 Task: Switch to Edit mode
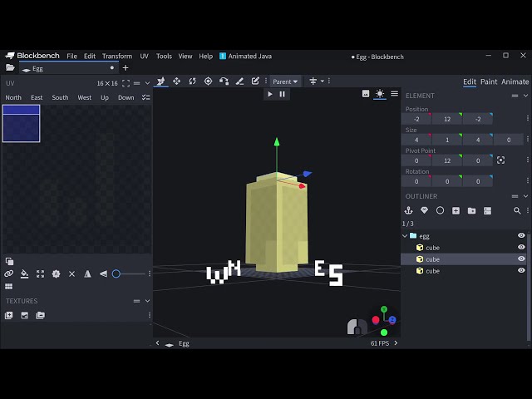pyautogui.click(x=470, y=81)
